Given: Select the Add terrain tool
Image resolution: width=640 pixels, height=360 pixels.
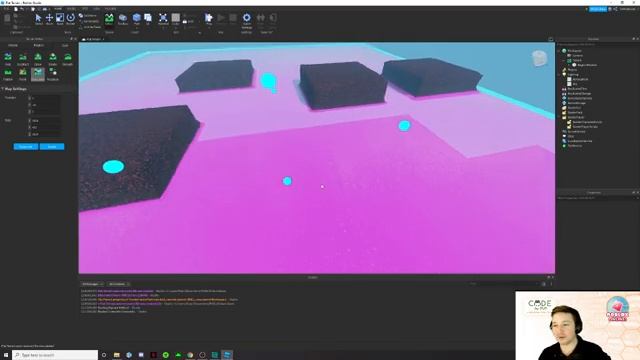Looking at the screenshot, I should [8, 59].
